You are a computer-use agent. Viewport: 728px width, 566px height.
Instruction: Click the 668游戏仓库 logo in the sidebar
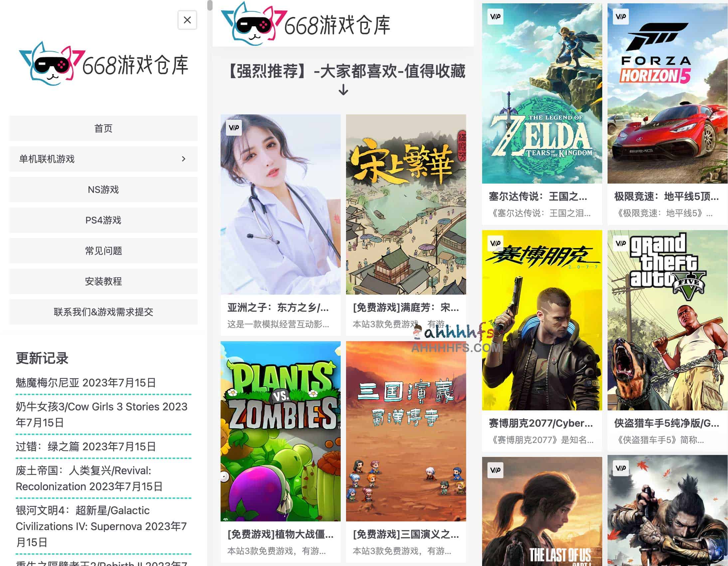click(104, 64)
